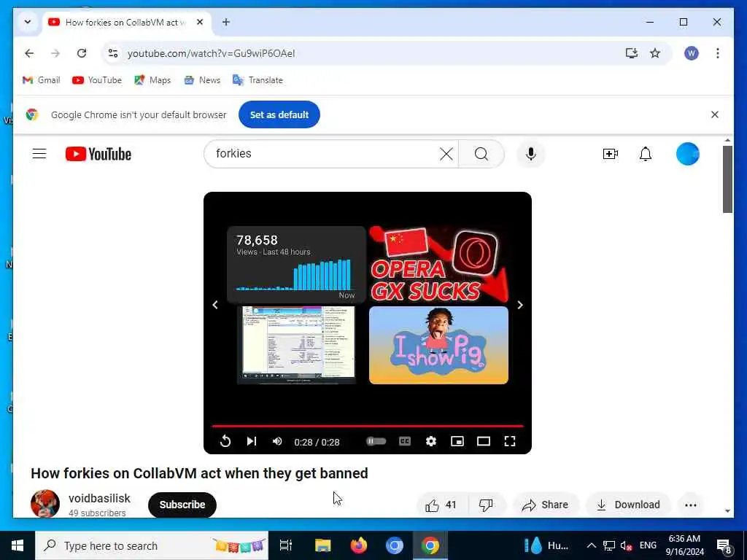Run the search with the magnifier button
The image size is (747, 560).
(x=481, y=154)
